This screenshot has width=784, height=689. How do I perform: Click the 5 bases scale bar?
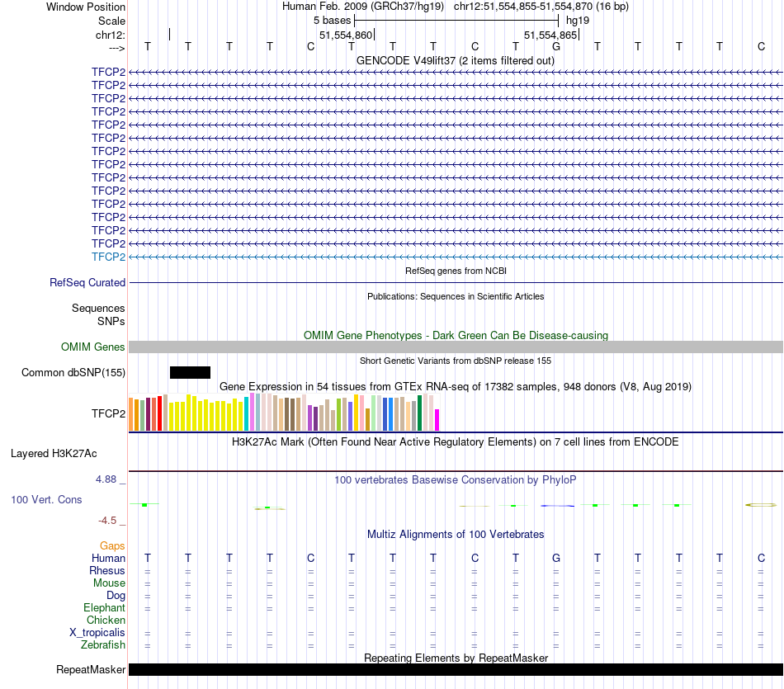pyautogui.click(x=456, y=21)
